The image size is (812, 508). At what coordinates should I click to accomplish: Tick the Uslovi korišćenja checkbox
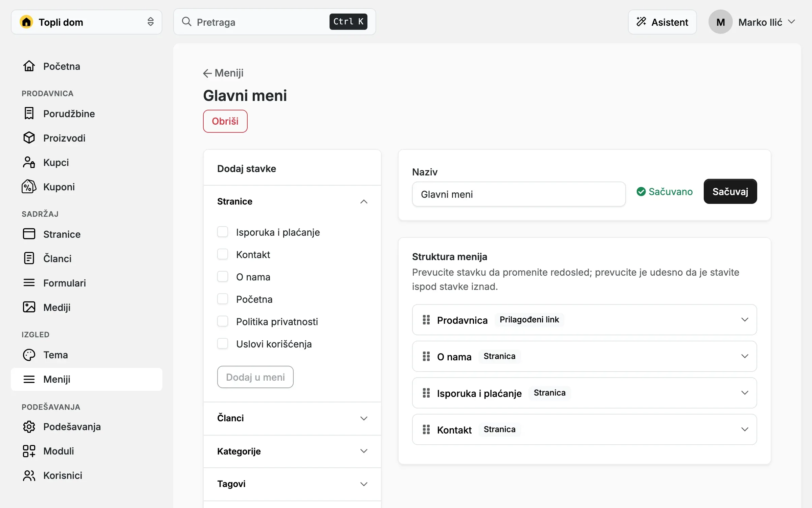point(223,344)
